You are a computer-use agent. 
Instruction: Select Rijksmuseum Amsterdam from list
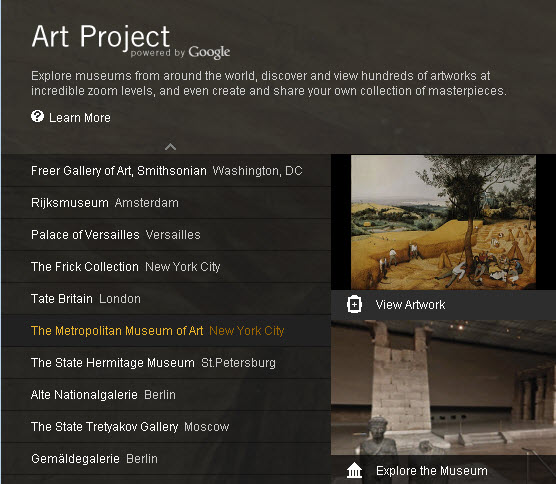click(166, 203)
